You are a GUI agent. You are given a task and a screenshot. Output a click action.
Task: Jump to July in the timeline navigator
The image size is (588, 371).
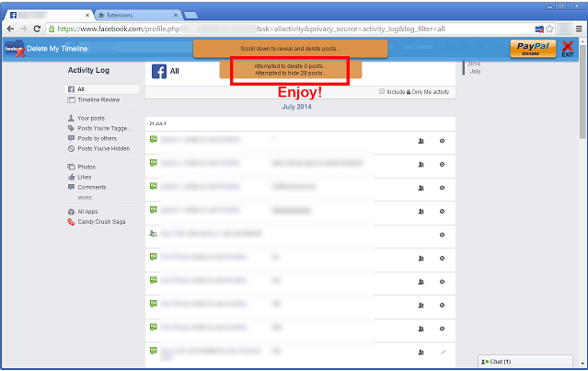tap(475, 71)
